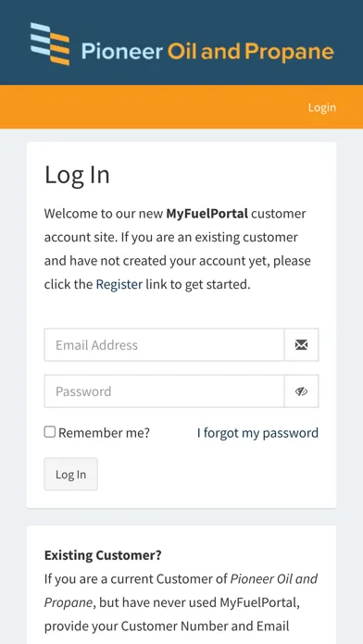
Task: Focus the Email Address input field
Action: point(164,345)
